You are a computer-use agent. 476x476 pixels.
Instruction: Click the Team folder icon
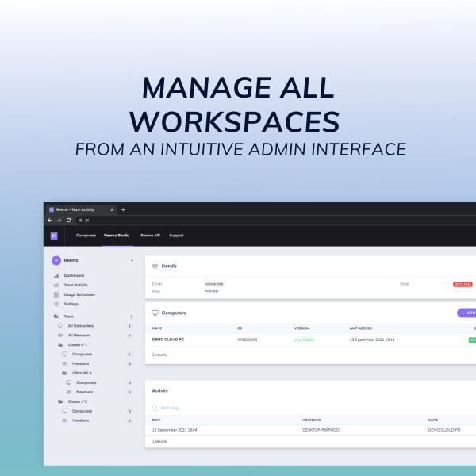[x=56, y=317]
